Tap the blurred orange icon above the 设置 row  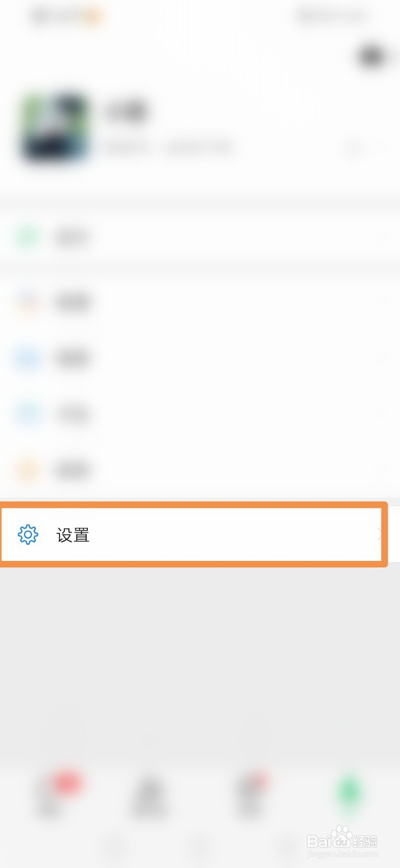click(27, 470)
